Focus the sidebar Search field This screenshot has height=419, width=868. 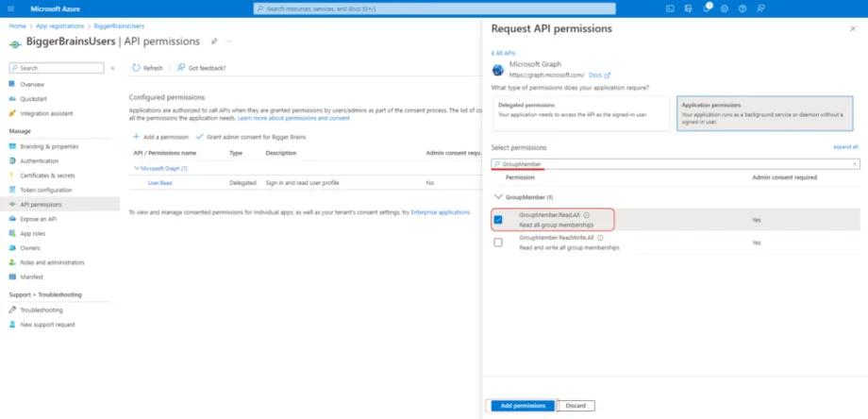57,68
